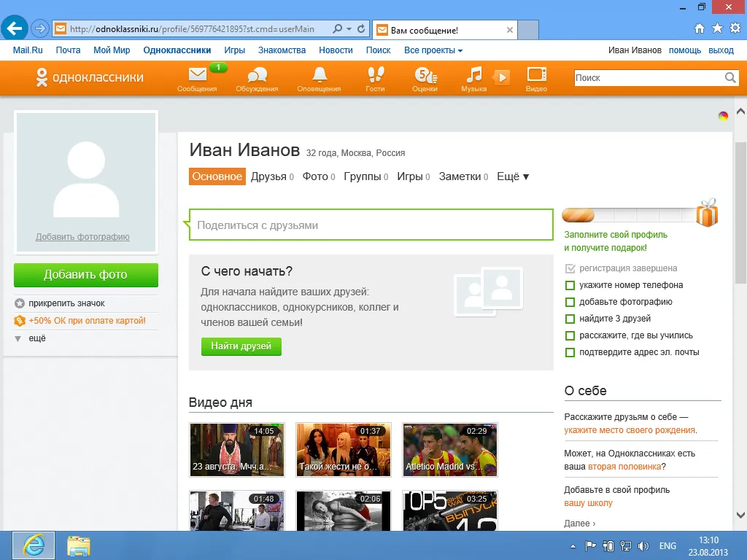Click the search magnifier in Поиск field
The image size is (747, 560).
pos(729,77)
